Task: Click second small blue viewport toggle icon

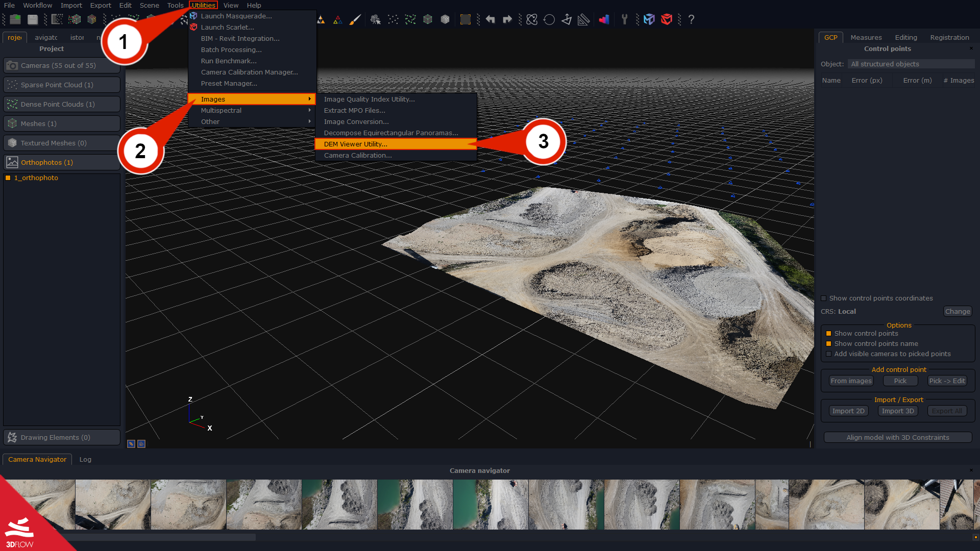Action: [141, 444]
